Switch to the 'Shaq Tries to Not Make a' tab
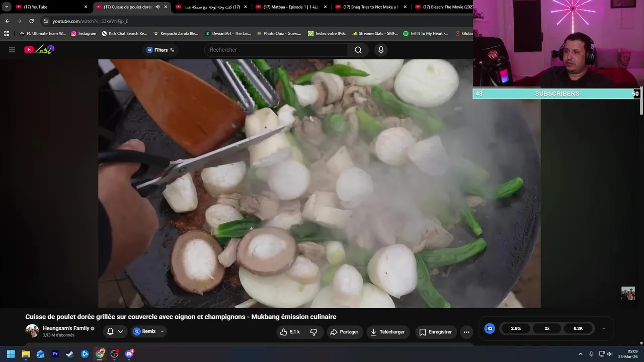Screen dimensions: 644x362 tap(371, 7)
